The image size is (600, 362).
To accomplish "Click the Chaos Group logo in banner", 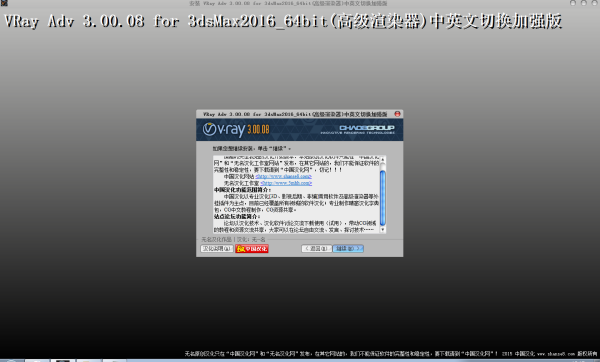I will coord(357,129).
